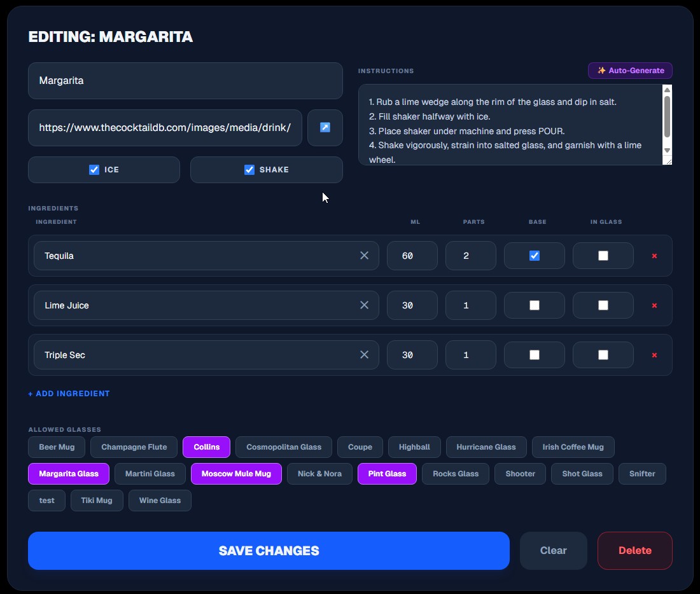Disable the ICE option
Screen dimensions: 700x594
[x=94, y=169]
